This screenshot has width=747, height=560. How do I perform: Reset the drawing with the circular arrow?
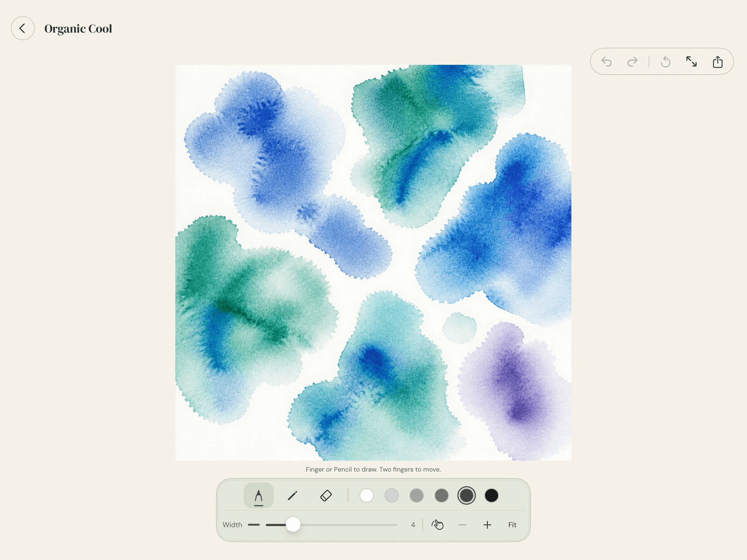666,62
